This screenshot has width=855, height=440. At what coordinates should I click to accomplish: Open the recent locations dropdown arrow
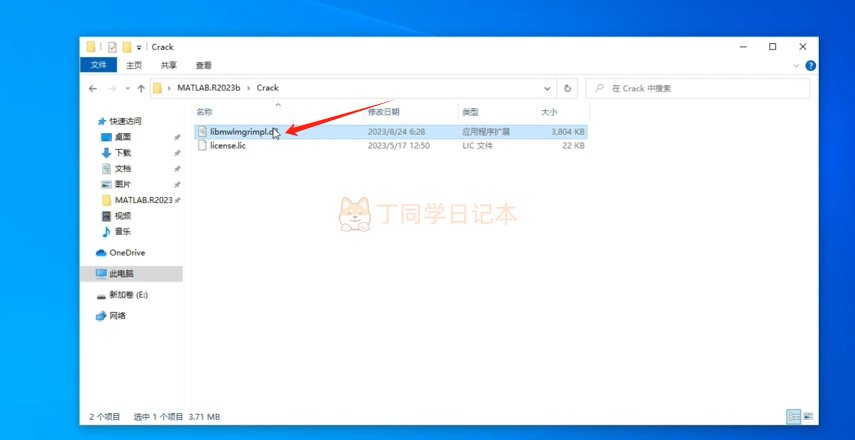[x=128, y=88]
